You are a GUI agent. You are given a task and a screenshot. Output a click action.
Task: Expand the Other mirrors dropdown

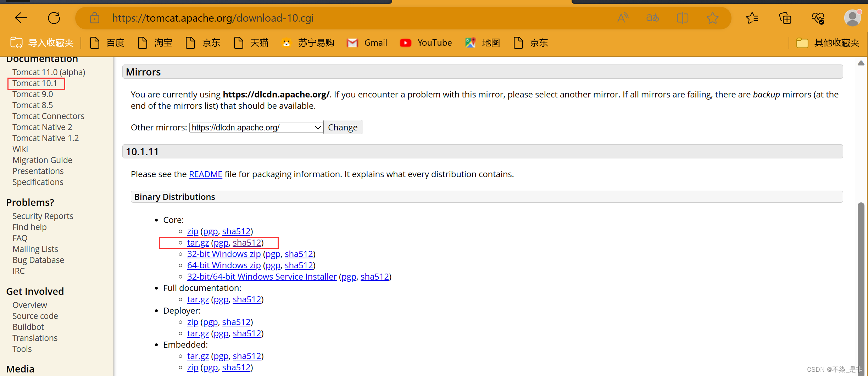[x=256, y=128]
